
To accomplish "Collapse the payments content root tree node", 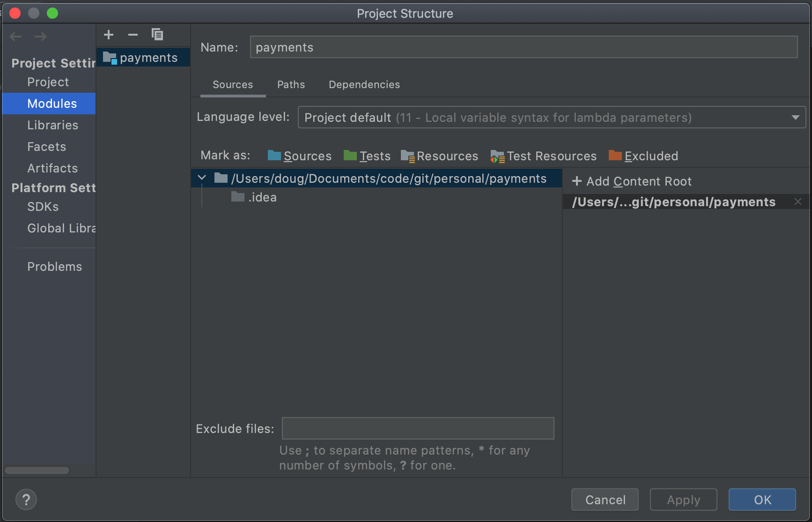I will (202, 178).
